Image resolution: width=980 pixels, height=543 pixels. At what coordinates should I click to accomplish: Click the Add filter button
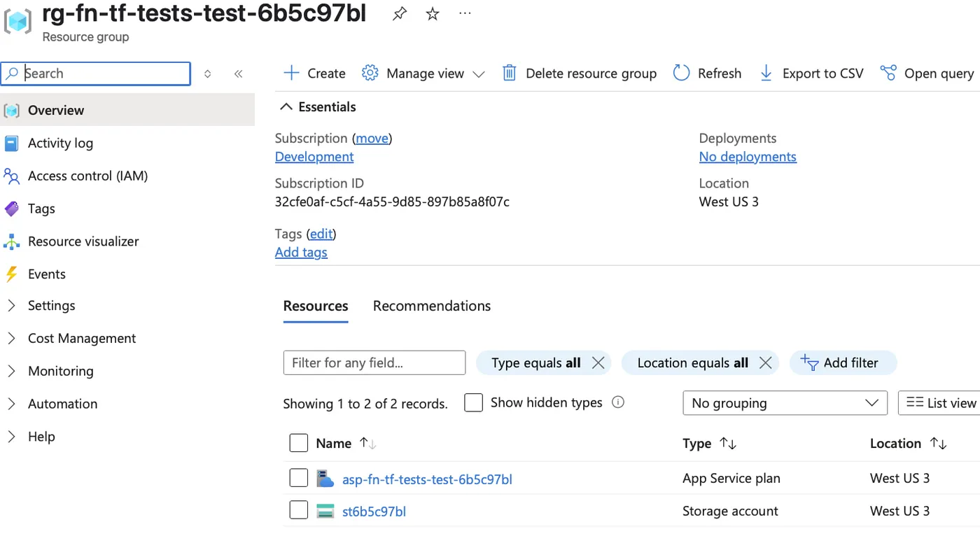point(843,362)
